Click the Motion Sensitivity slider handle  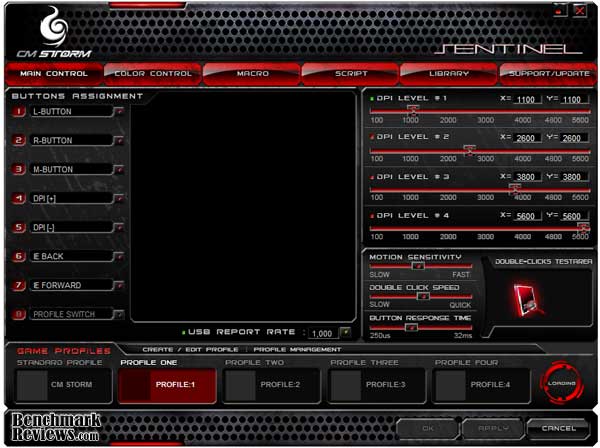pyautogui.click(x=418, y=266)
